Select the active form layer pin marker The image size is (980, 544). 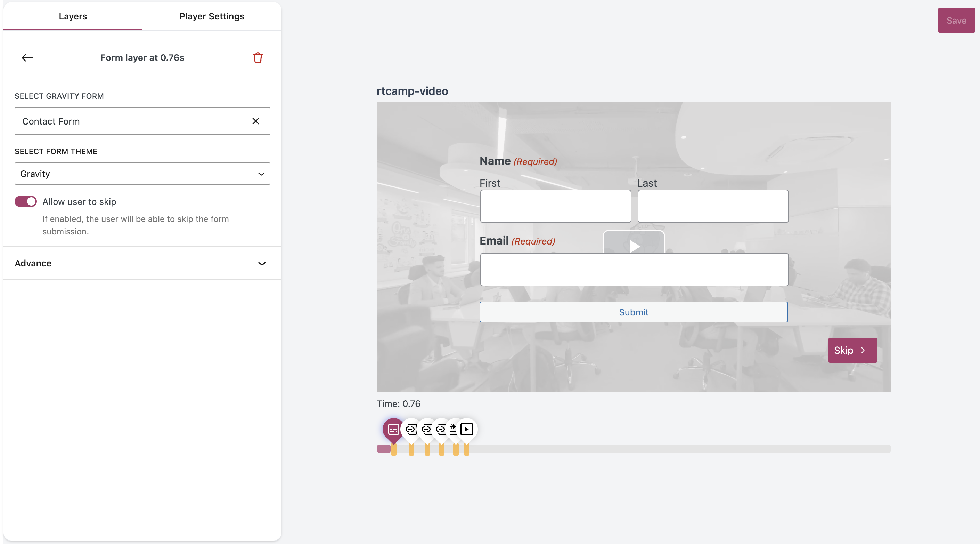[x=393, y=430]
